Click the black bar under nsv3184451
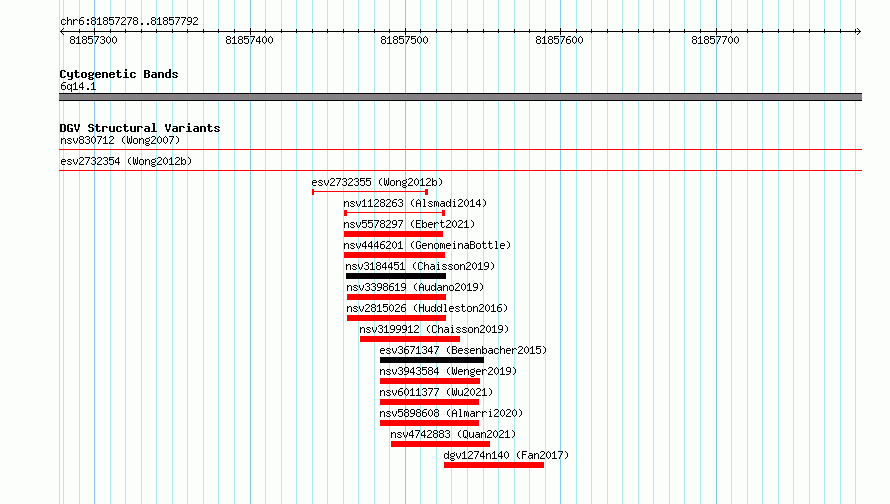 pyautogui.click(x=396, y=276)
